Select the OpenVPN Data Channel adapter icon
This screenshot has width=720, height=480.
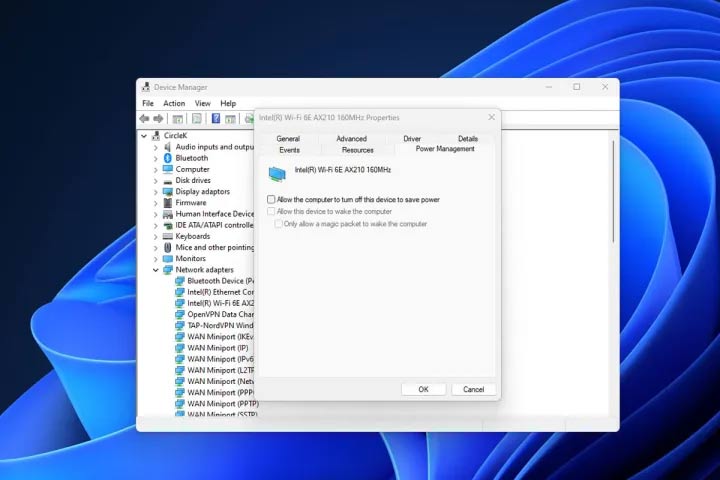(x=180, y=314)
